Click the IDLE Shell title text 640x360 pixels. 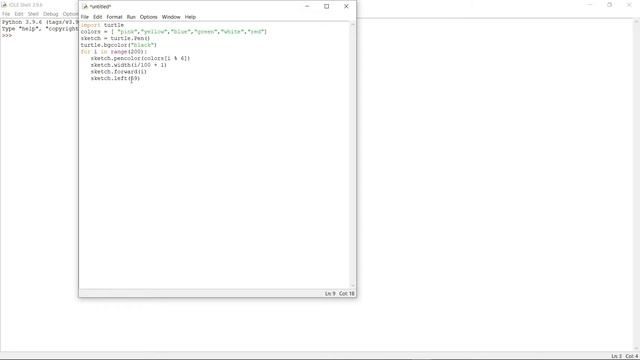[26, 4]
